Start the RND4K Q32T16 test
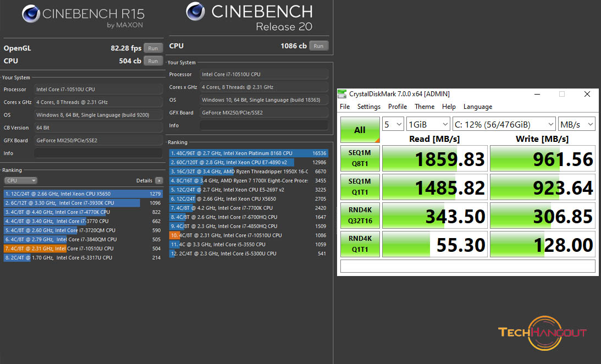 click(x=360, y=216)
